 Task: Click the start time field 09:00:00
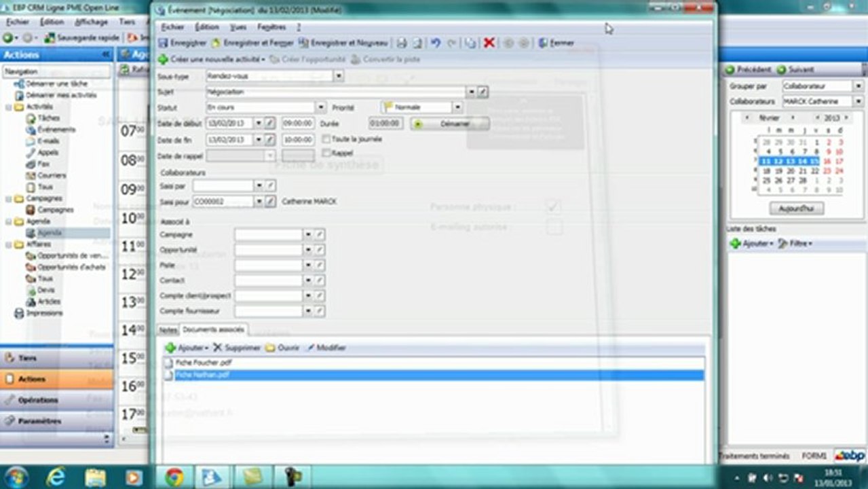(298, 123)
